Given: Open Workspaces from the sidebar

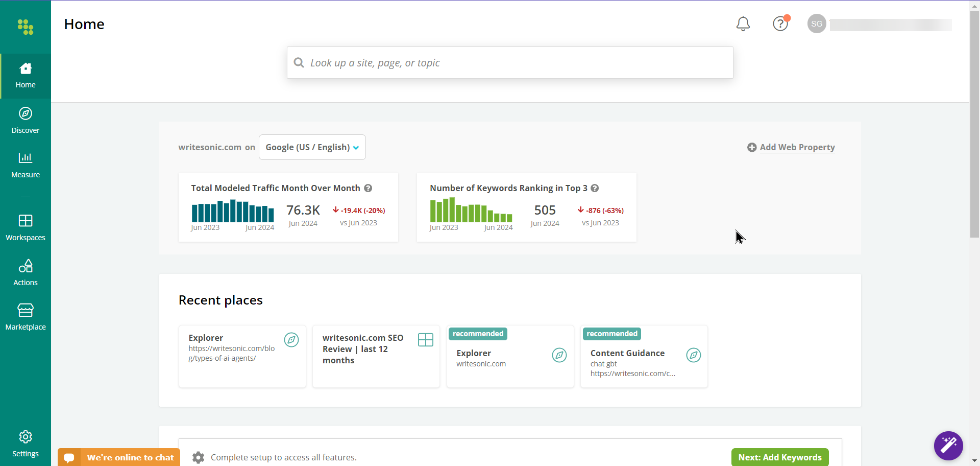Looking at the screenshot, I should tap(25, 227).
